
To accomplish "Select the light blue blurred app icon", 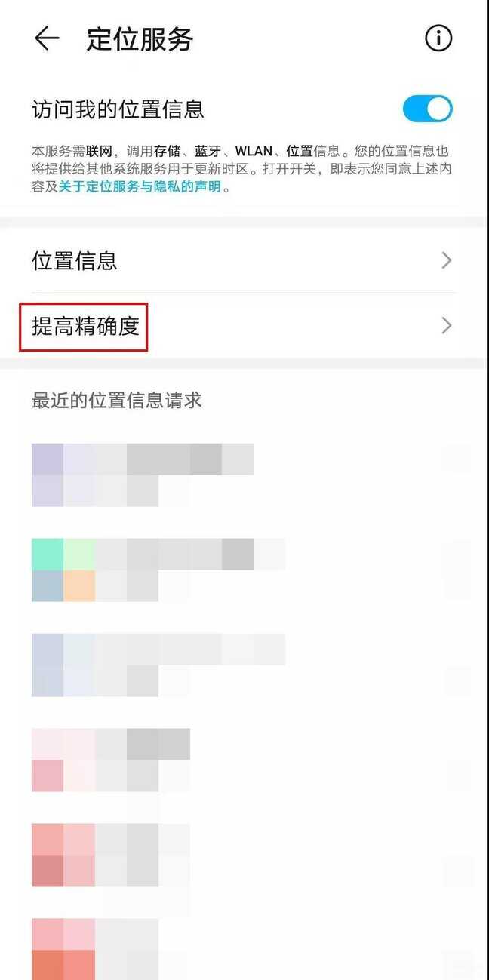I will pyautogui.click(x=63, y=665).
